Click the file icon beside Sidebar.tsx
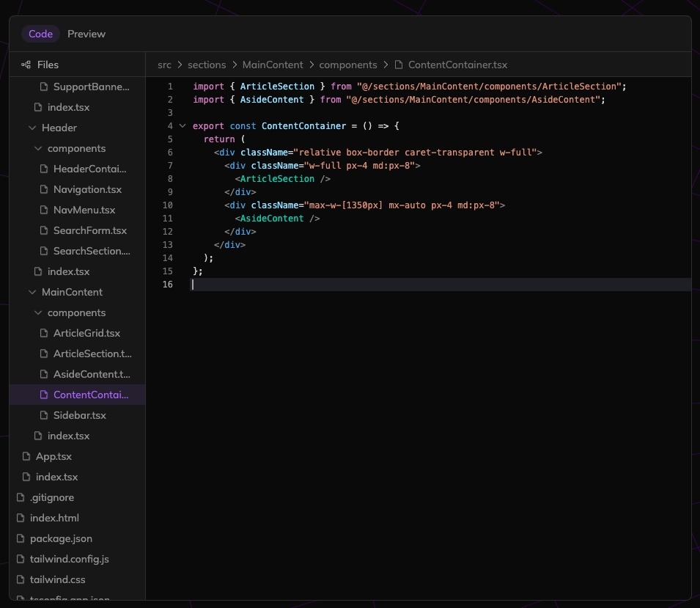The image size is (700, 608). point(44,415)
